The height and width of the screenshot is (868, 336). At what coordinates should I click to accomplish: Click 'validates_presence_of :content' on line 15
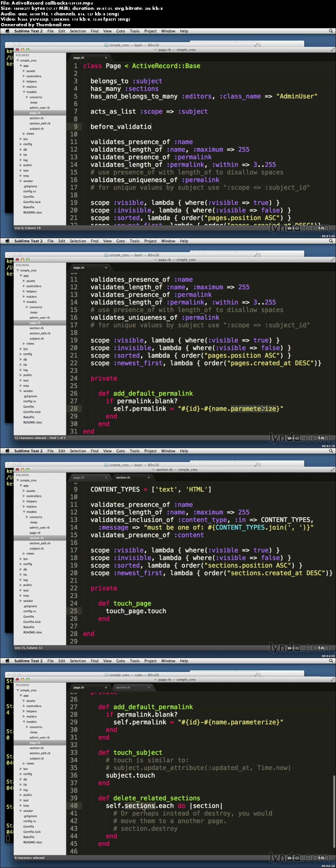pos(147,535)
